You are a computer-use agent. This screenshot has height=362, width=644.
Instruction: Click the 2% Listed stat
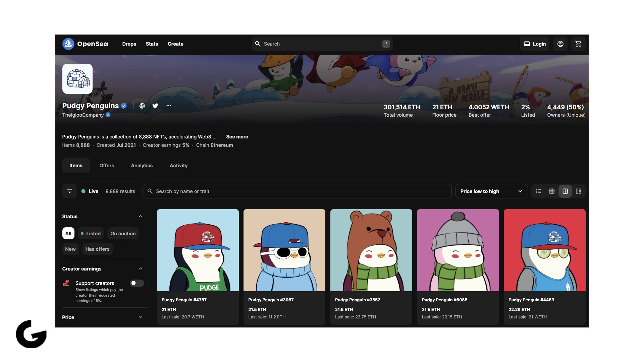(526, 107)
